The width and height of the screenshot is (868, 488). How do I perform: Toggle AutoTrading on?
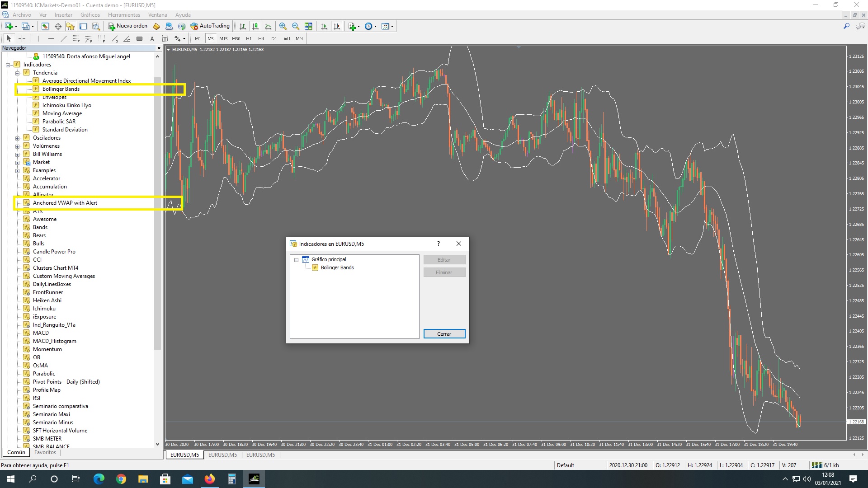tap(210, 26)
